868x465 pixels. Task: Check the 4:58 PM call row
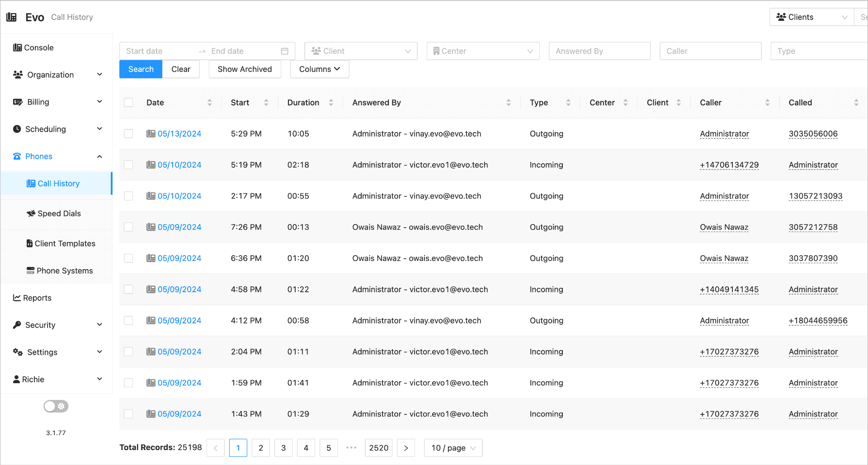point(128,289)
